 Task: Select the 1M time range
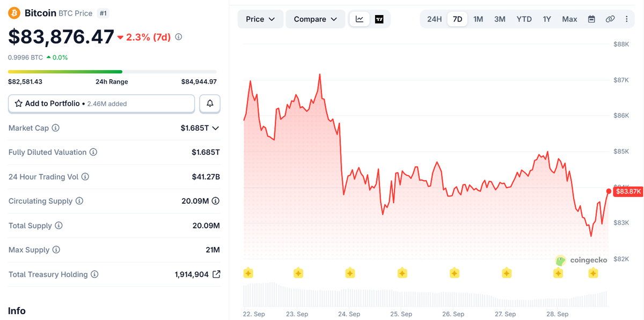pos(478,19)
